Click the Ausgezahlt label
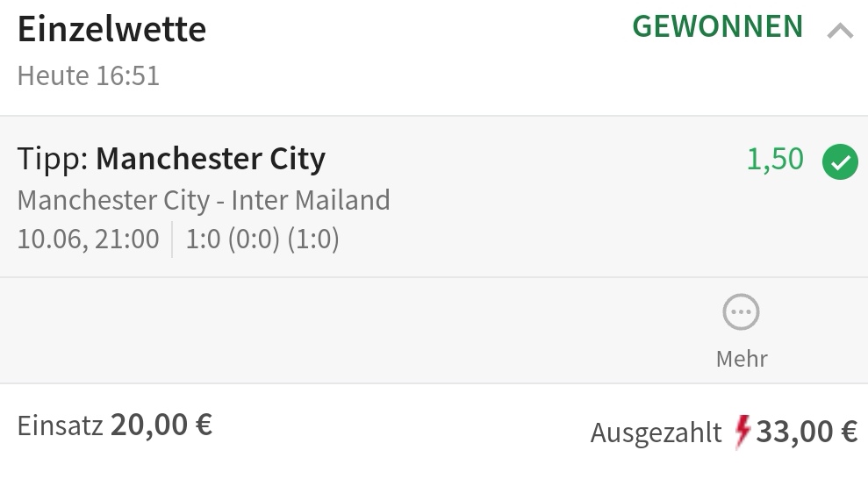Screen dimensions: 868x479 pos(656,433)
